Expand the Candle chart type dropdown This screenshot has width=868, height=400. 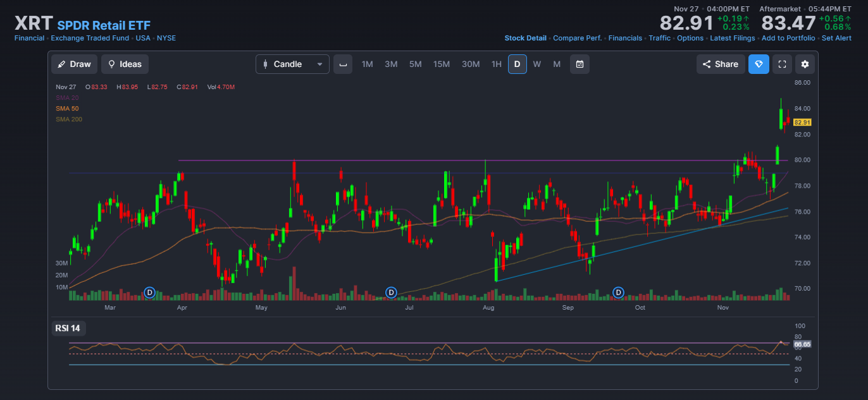[292, 64]
